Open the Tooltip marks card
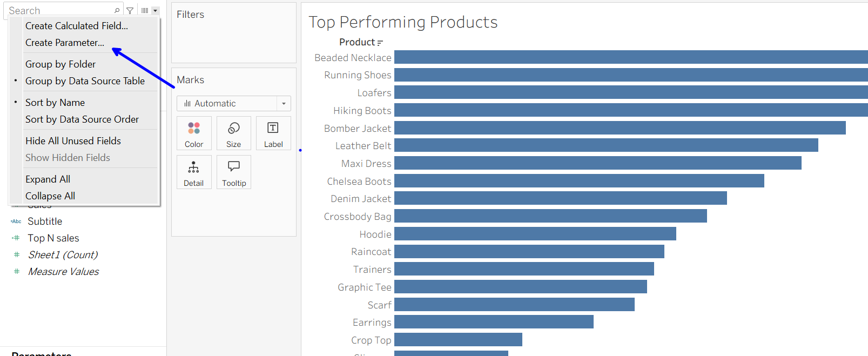Image resolution: width=868 pixels, height=356 pixels. coord(234,172)
